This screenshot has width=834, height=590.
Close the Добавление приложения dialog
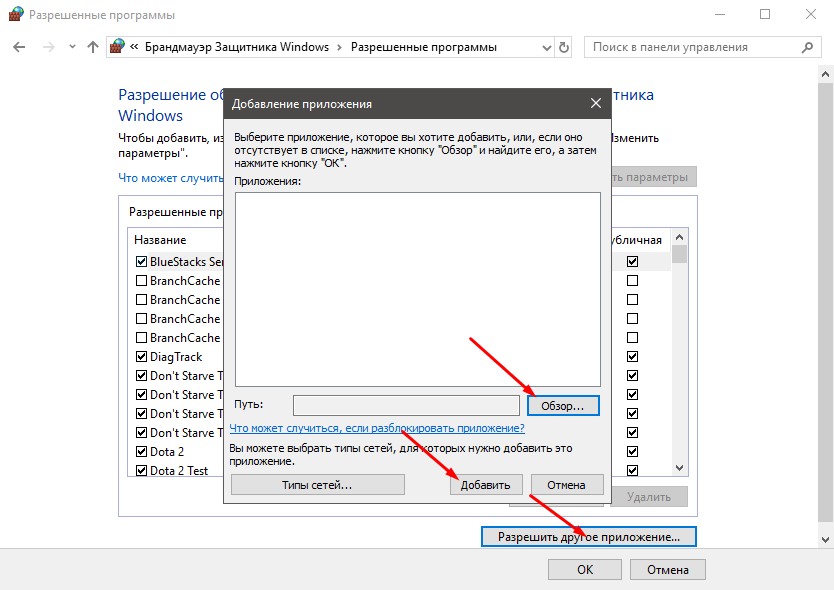[596, 103]
